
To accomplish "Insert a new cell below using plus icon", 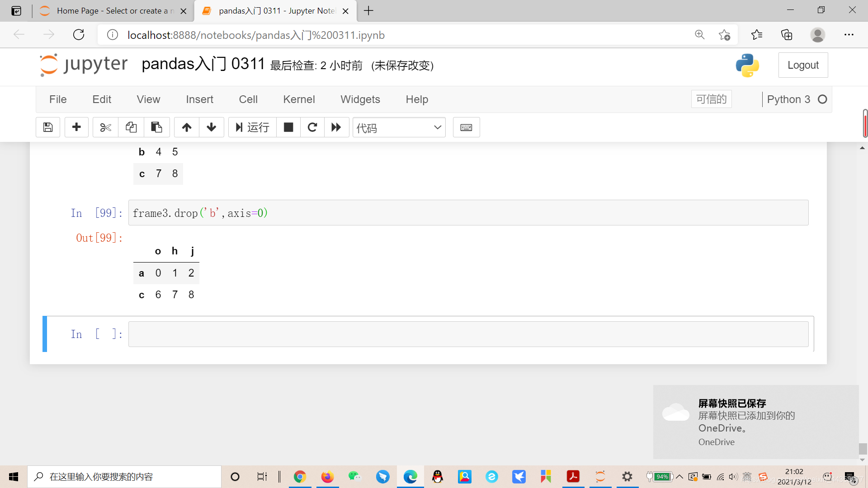I will coord(76,127).
